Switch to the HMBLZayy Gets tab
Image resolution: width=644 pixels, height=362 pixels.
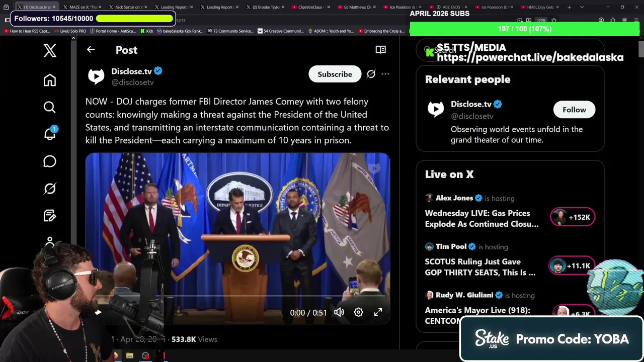539,7
